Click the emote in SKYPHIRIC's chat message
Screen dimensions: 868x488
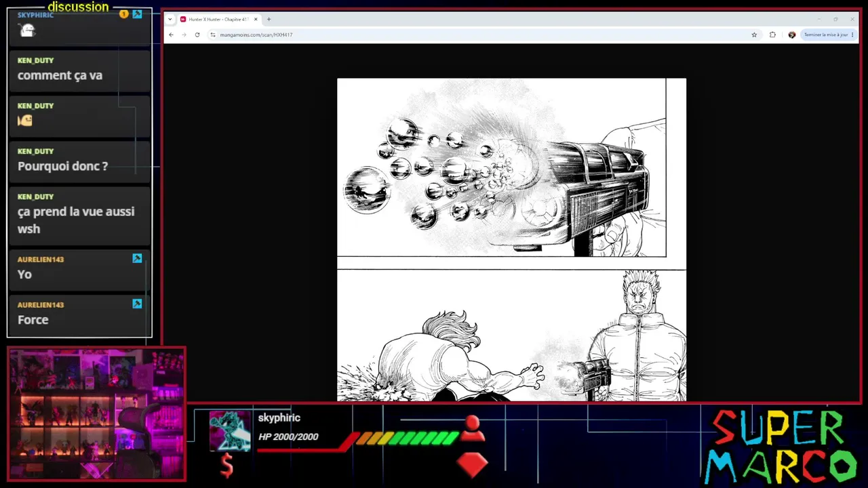[x=27, y=30]
